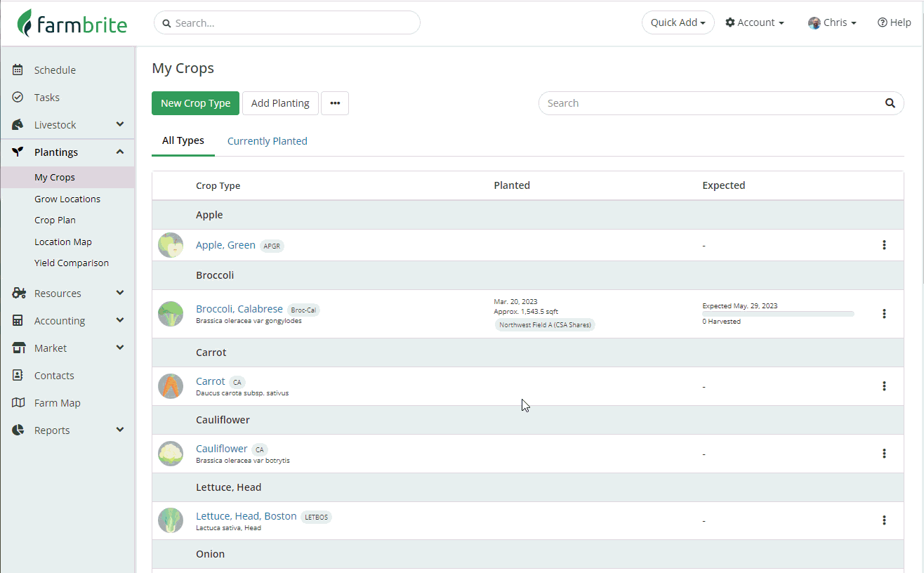
Task: Open the more actions ellipsis button
Action: coord(335,103)
